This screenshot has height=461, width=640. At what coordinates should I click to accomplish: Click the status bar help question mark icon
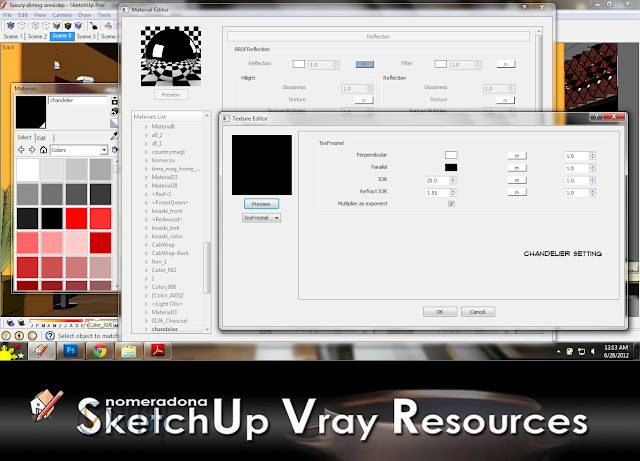[x=50, y=336]
